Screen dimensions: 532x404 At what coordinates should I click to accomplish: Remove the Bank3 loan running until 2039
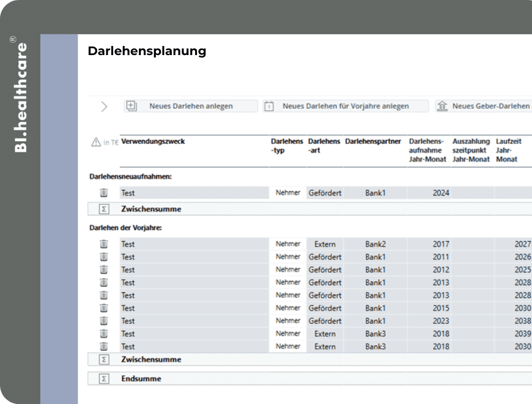tap(104, 334)
